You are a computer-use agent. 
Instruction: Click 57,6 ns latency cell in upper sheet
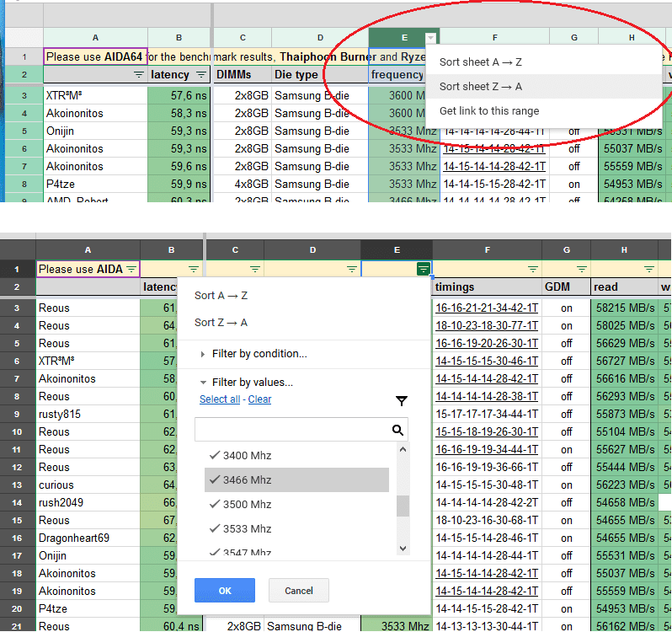[x=179, y=95]
